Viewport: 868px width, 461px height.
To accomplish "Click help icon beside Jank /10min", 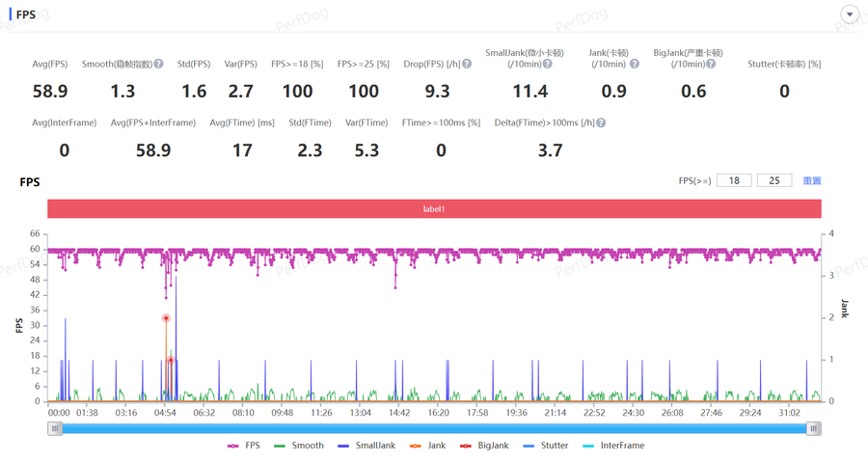I will click(634, 65).
